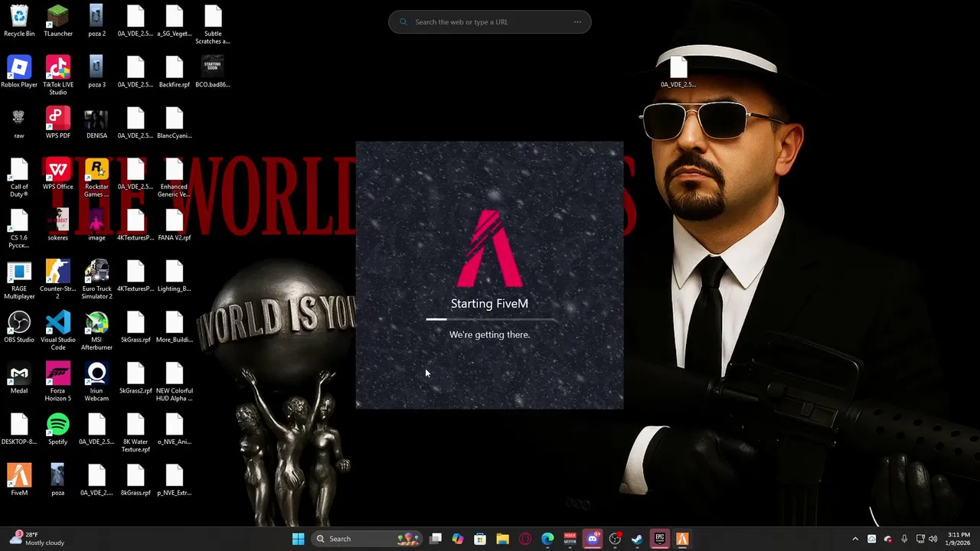Switch to Epic Games Launcher in taskbar
Image resolution: width=980 pixels, height=551 pixels.
pyautogui.click(x=659, y=539)
